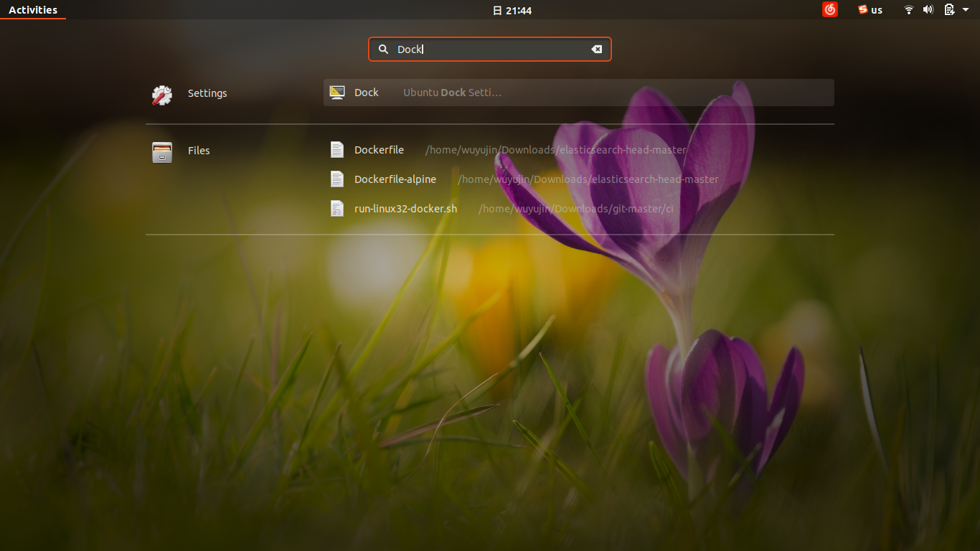Open Settings category via its wrench icon
This screenshot has height=551, width=980.
tap(161, 93)
